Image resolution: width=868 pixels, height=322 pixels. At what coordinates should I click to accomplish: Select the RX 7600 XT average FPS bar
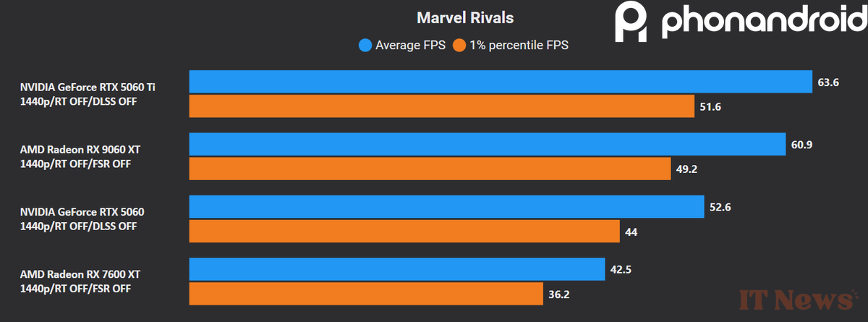tap(397, 269)
